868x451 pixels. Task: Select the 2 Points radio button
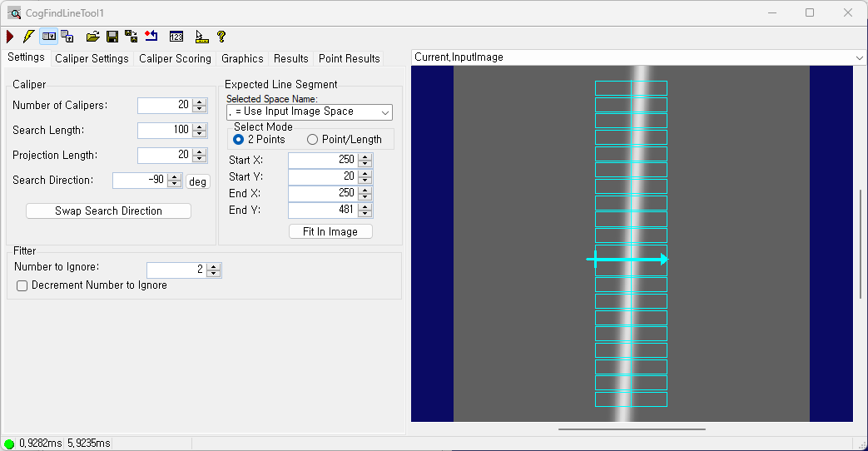239,140
